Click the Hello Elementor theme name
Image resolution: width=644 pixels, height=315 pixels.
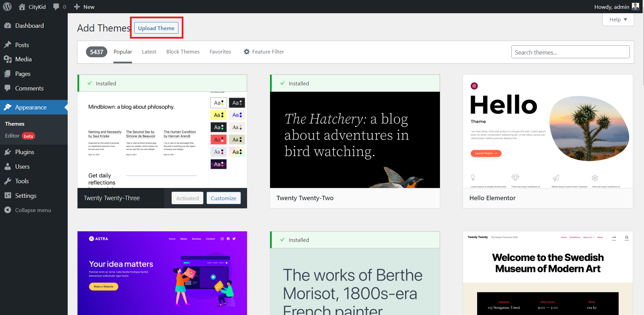click(x=492, y=198)
